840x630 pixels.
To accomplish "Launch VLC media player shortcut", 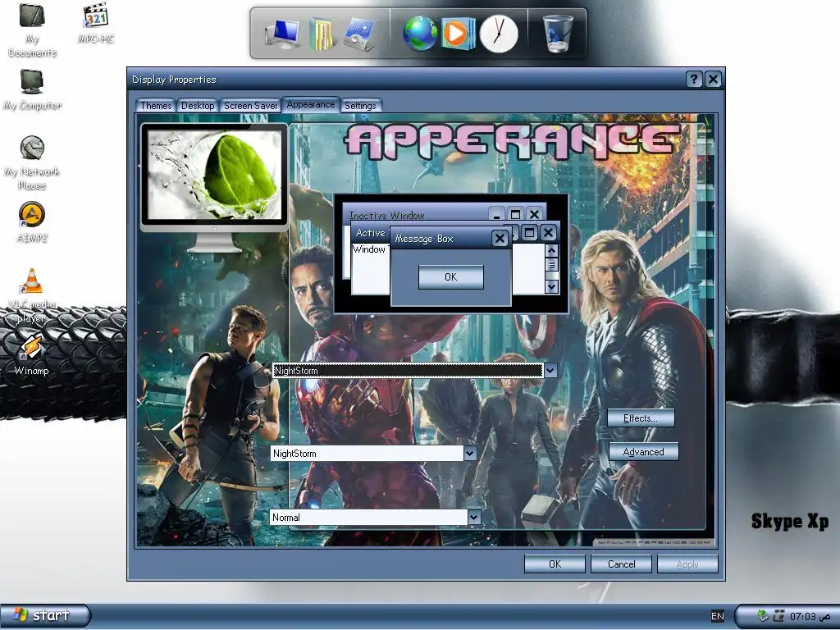I will 31,295.
